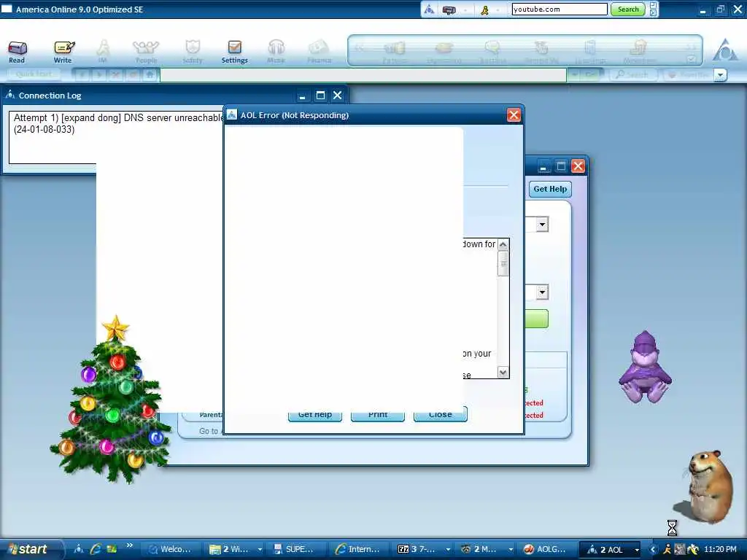Click the Home icon in navigation bar
The width and height of the screenshot is (747, 560).
(x=150, y=75)
